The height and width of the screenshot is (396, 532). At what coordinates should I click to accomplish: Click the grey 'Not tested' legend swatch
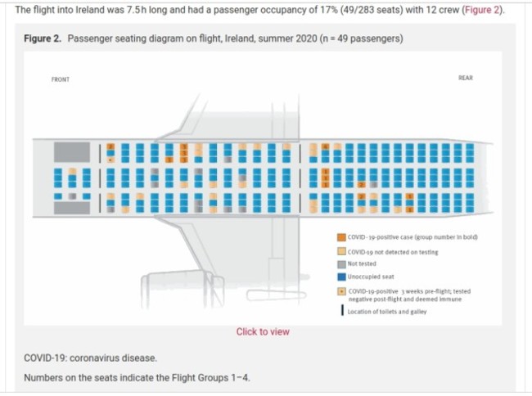tap(341, 263)
